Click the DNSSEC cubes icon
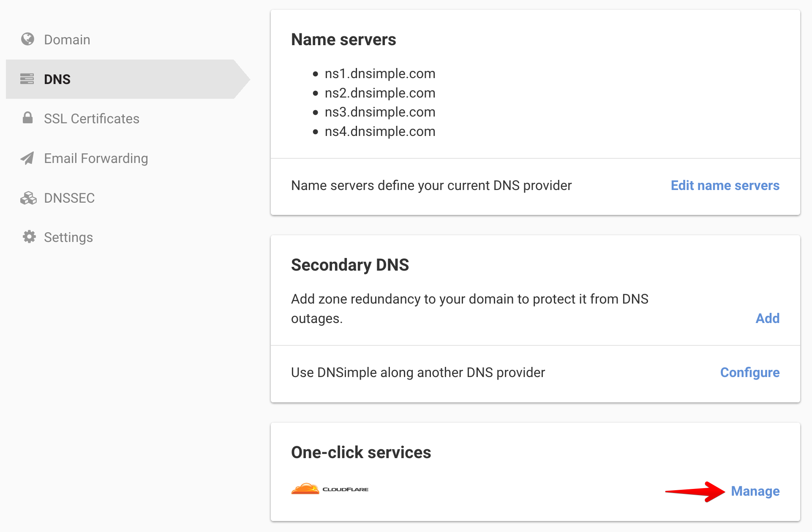 coord(28,198)
